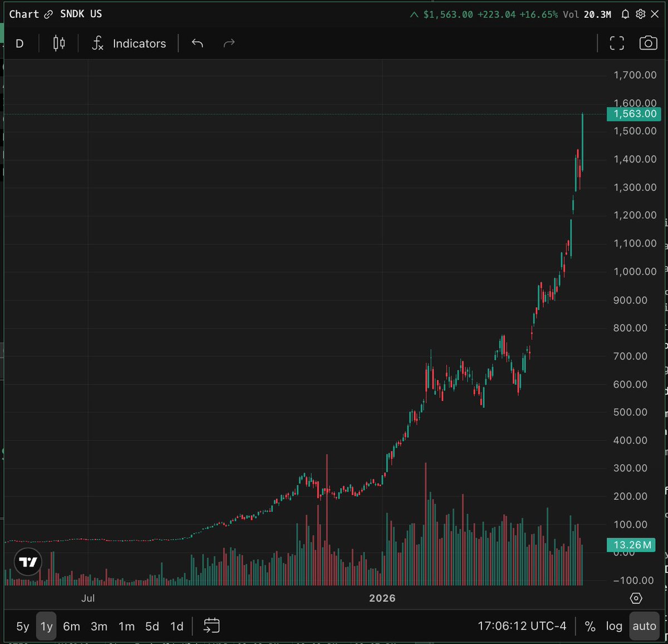Image resolution: width=668 pixels, height=644 pixels.
Task: Select the 6m time range
Action: point(71,626)
